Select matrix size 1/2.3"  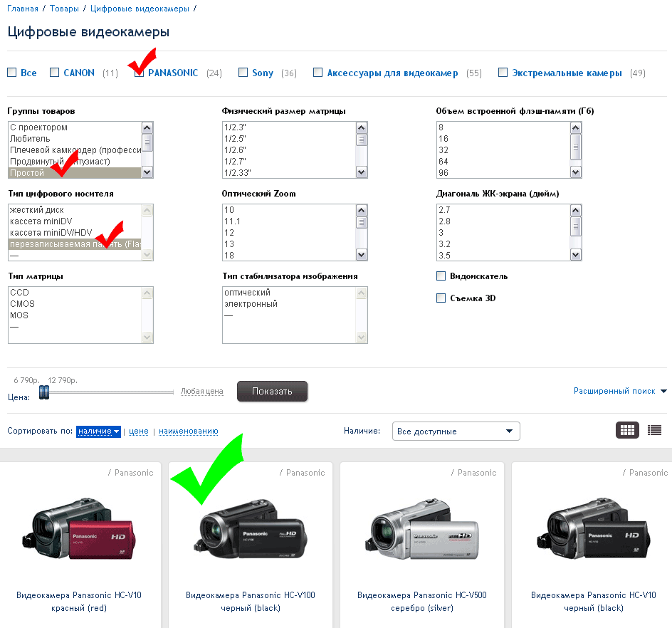[x=289, y=127]
